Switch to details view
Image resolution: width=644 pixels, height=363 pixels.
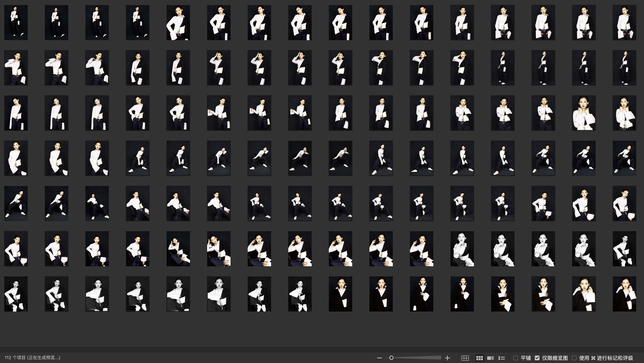pyautogui.click(x=491, y=358)
